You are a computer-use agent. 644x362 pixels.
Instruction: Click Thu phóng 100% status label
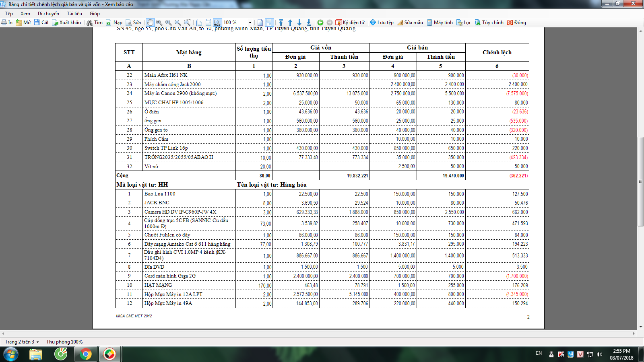click(x=64, y=342)
